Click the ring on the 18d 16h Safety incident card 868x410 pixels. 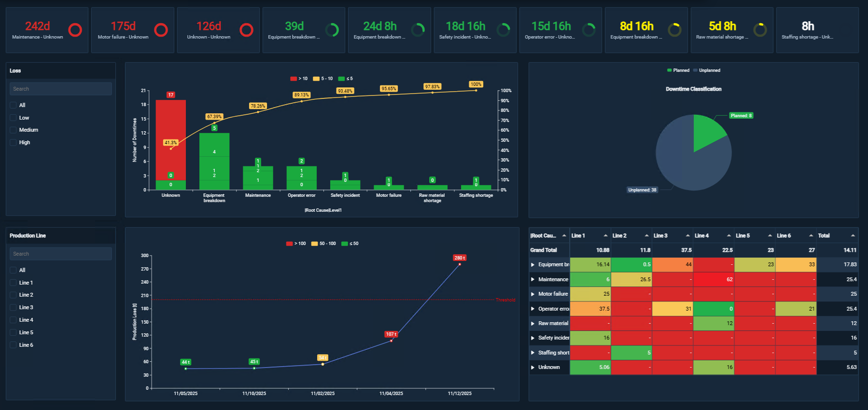click(504, 30)
